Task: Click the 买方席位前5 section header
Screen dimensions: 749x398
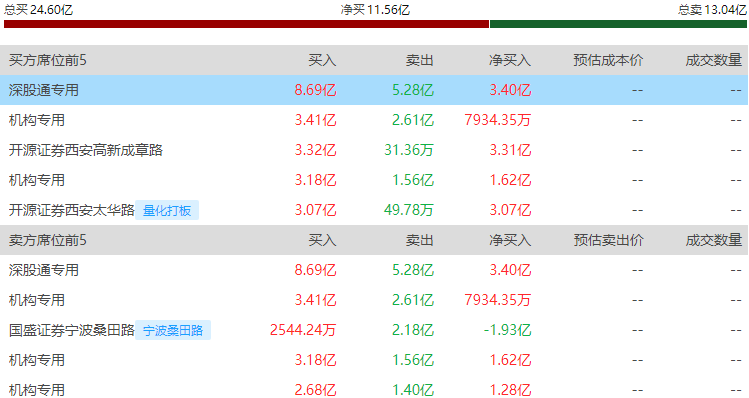Action: pos(48,60)
